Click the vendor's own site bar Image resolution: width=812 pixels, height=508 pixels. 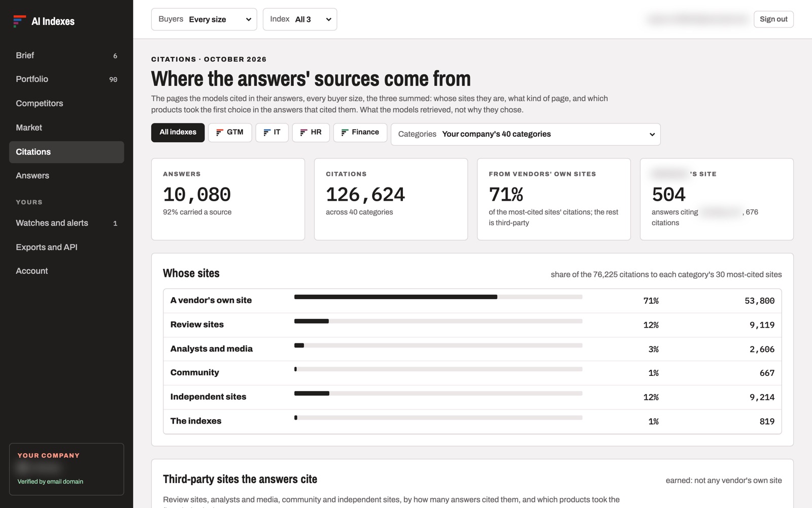438,297
